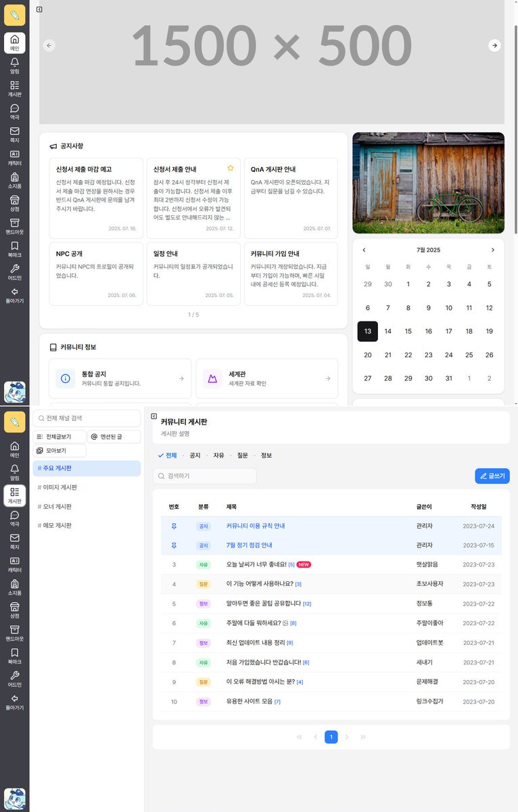518x812 pixels.
Task: Click the yellow pencil logo above the banner sidebar
Action: pyautogui.click(x=15, y=15)
